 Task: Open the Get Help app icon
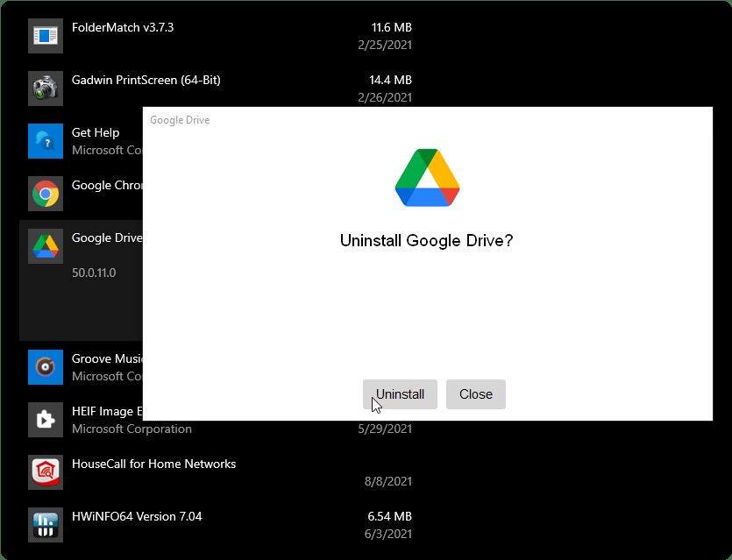46,141
